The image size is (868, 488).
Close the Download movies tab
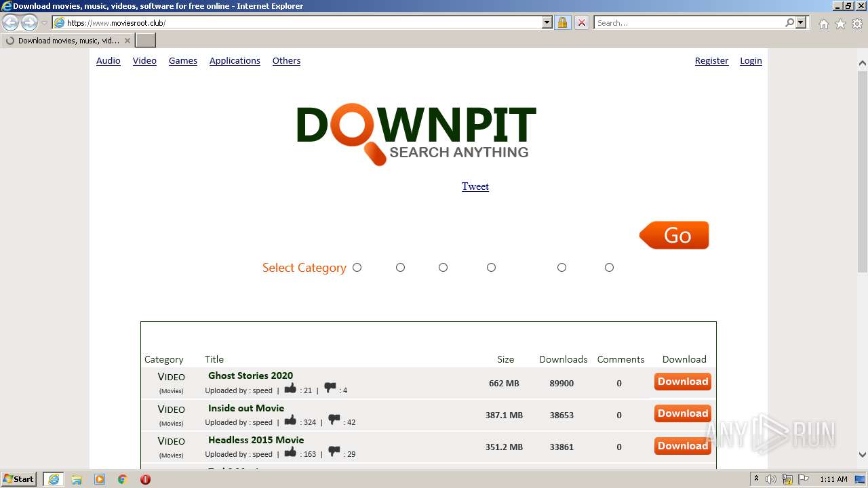127,41
